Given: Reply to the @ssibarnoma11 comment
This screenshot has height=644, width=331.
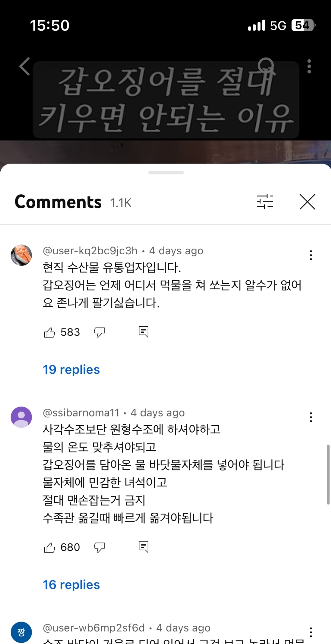Looking at the screenshot, I should click(x=143, y=547).
